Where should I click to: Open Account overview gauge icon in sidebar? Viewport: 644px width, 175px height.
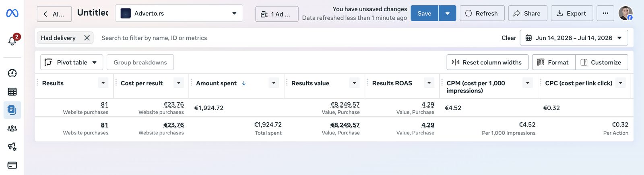(12, 73)
